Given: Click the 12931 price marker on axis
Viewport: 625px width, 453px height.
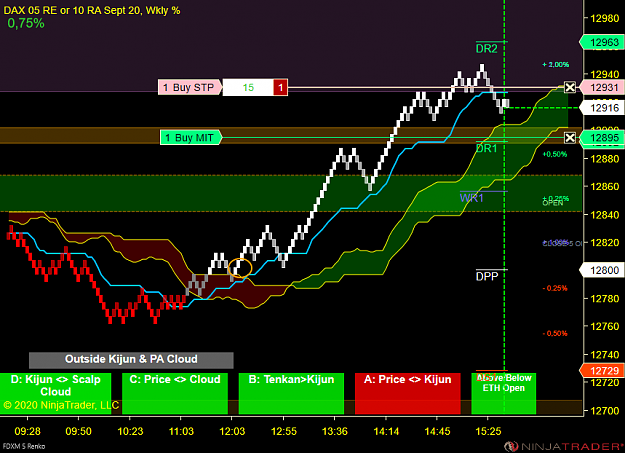Looking at the screenshot, I should pos(601,87).
